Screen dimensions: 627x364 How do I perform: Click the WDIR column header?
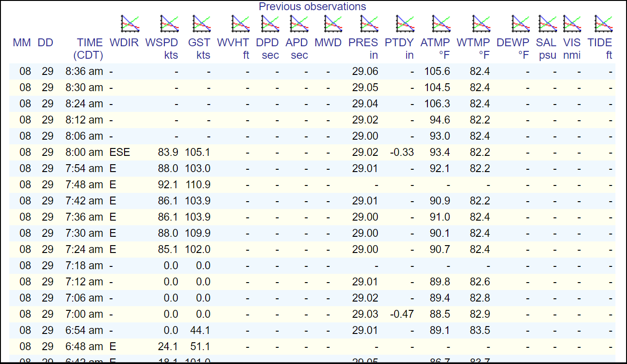tap(124, 43)
